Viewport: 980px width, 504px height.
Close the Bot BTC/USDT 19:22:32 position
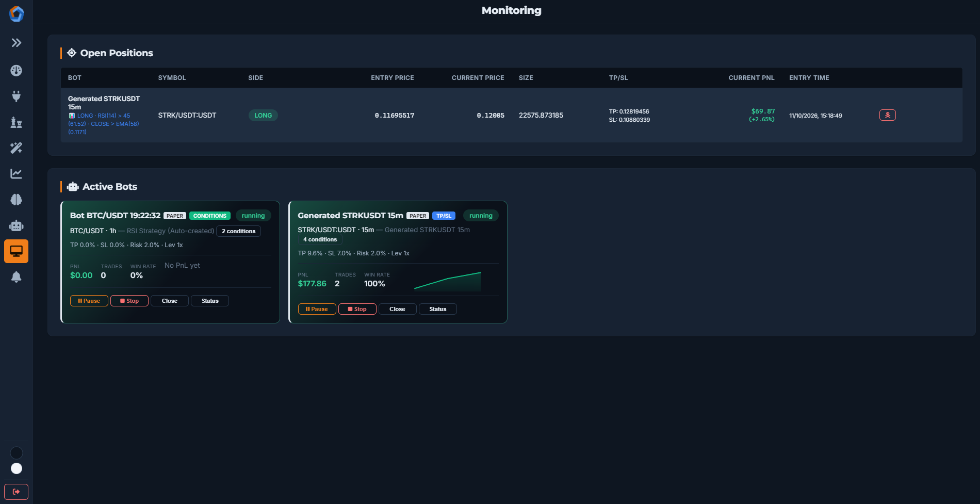point(170,301)
